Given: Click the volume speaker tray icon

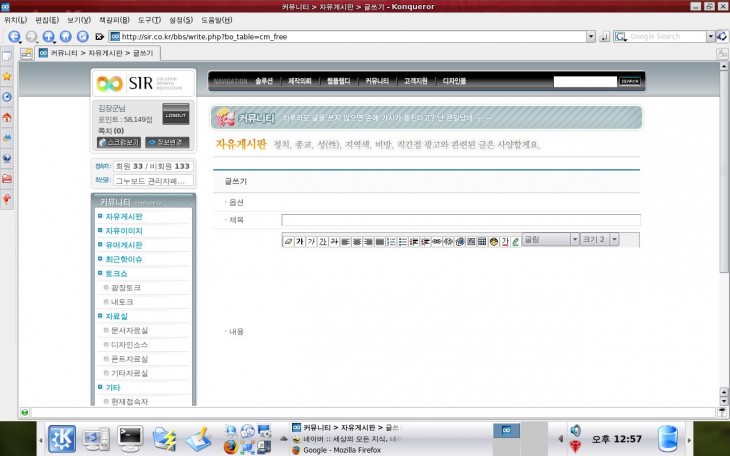Looking at the screenshot, I should click(x=575, y=431).
